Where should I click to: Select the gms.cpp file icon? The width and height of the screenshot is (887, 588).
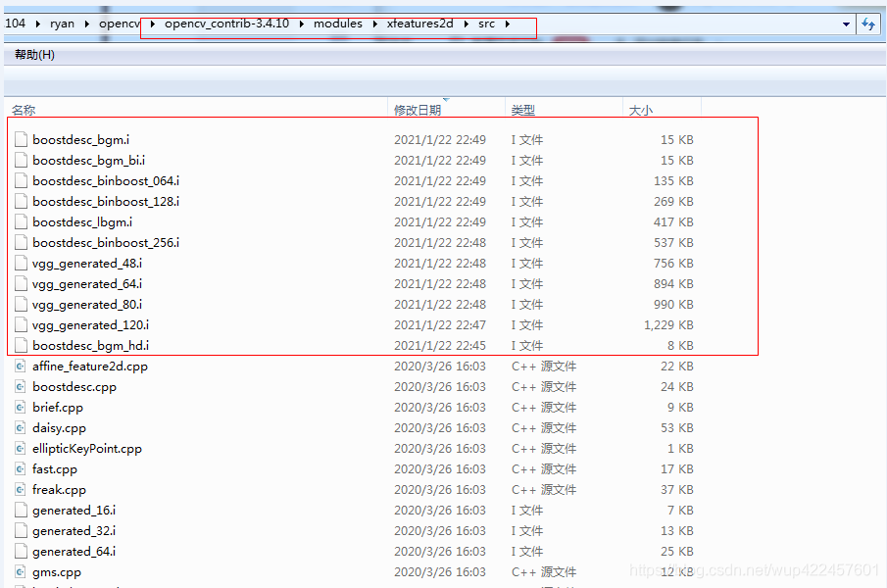(x=22, y=571)
